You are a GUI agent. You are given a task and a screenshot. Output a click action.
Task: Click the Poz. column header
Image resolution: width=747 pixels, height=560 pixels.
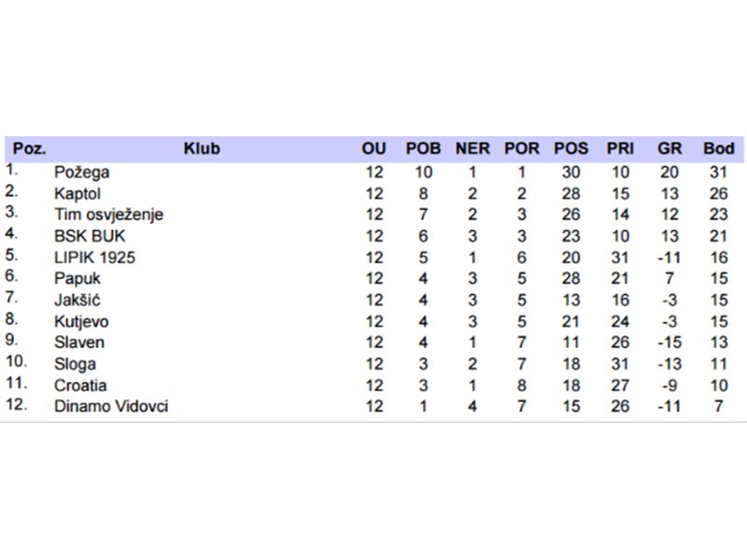point(30,148)
